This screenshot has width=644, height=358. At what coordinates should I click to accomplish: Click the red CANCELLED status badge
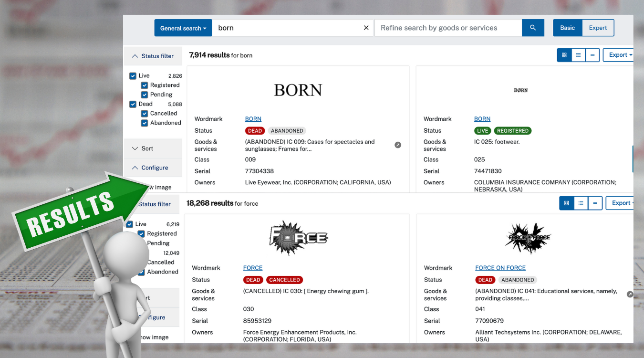(x=285, y=280)
